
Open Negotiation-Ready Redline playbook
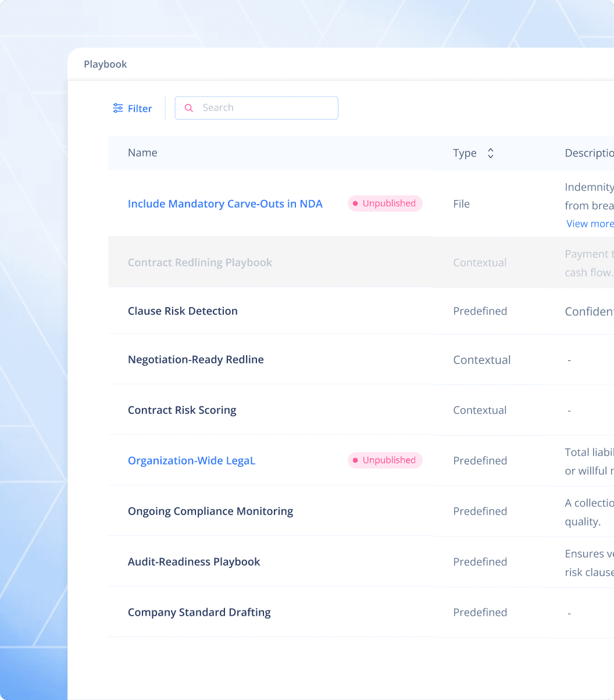point(196,360)
